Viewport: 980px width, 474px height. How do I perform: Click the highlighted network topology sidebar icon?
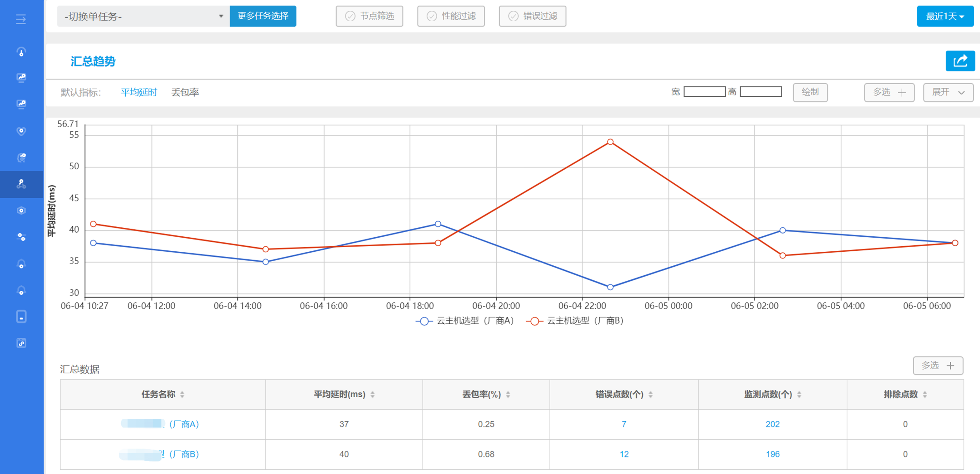point(21,184)
